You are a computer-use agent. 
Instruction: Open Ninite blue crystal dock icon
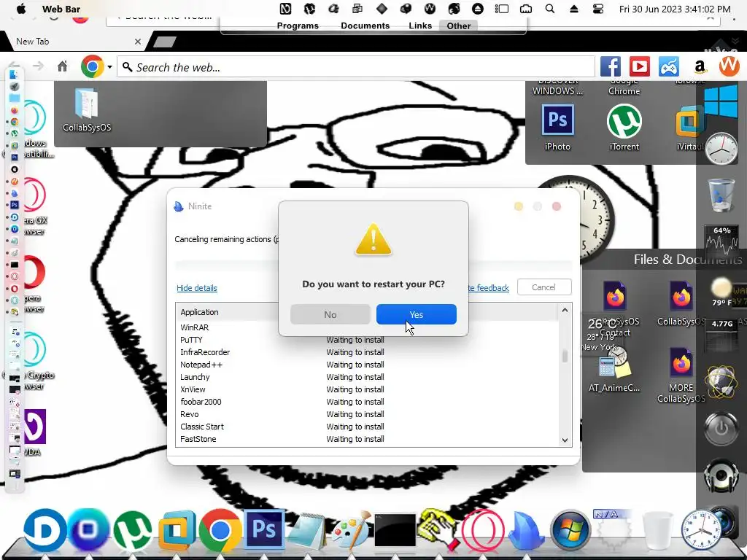[526, 531]
